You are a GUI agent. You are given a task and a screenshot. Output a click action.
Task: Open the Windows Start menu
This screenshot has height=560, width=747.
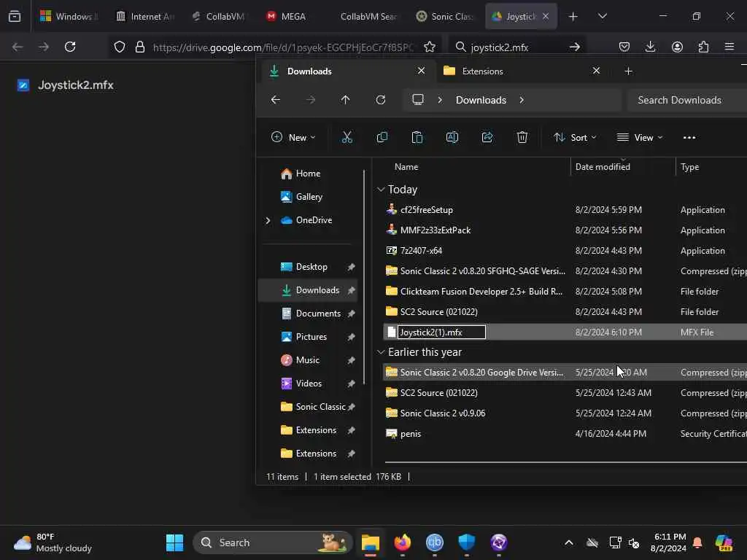click(174, 542)
